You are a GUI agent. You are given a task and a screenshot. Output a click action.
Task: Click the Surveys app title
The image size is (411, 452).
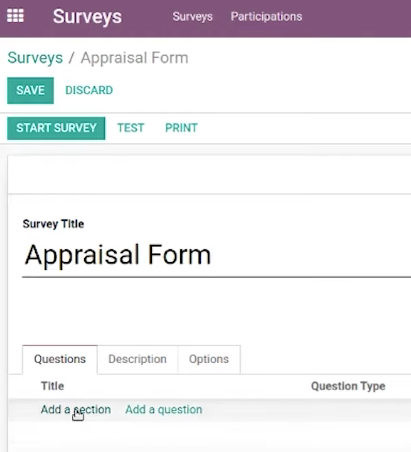(87, 16)
